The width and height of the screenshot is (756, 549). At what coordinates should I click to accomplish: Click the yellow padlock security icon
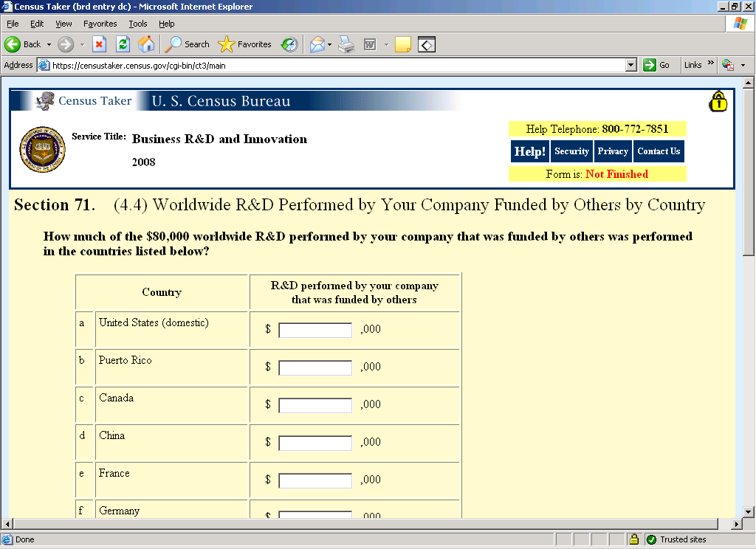pyautogui.click(x=718, y=102)
